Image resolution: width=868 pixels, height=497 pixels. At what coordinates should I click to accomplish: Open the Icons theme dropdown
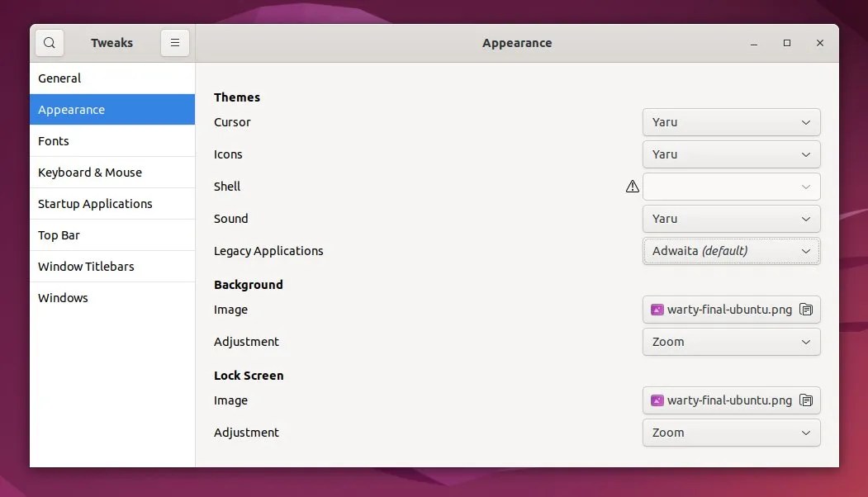(x=731, y=154)
